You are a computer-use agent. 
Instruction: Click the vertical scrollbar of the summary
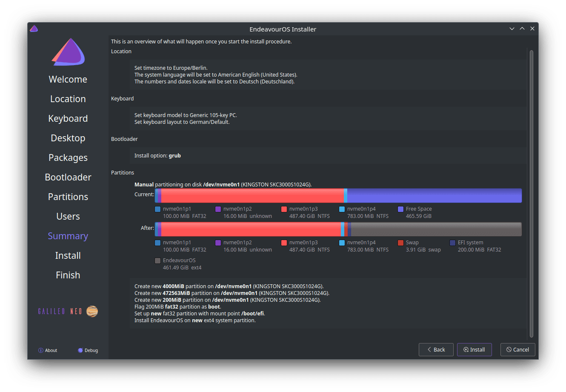[x=531, y=194]
